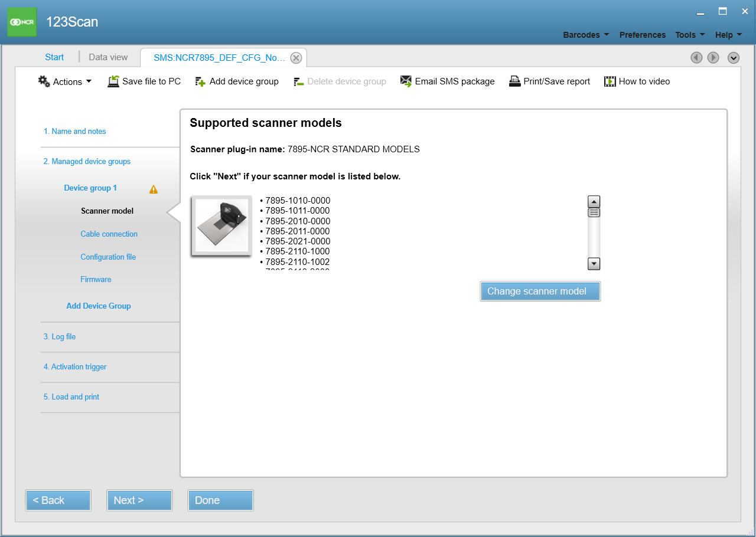This screenshot has height=537, width=756.
Task: Open the Help menu
Action: [x=728, y=35]
